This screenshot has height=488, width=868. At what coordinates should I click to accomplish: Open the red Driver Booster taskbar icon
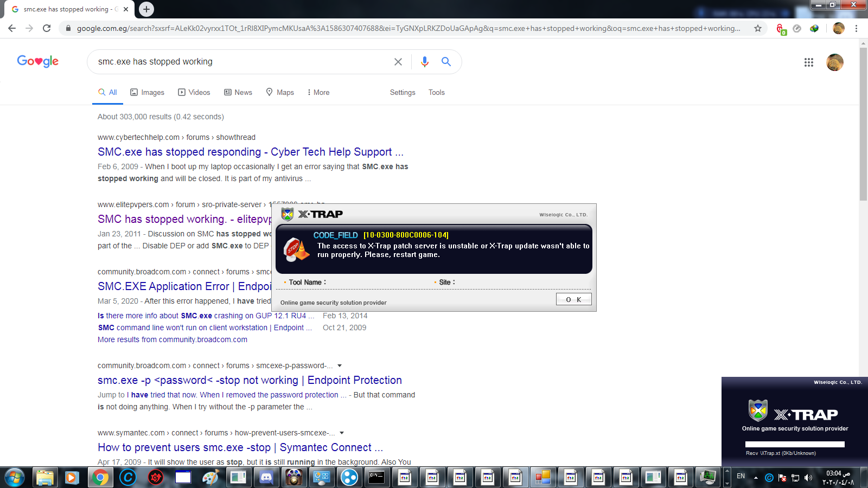156,478
